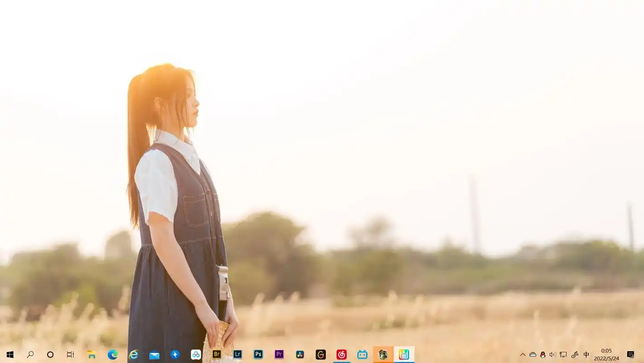Open Cortana from the taskbar
This screenshot has width=644, height=363.
coord(50,354)
